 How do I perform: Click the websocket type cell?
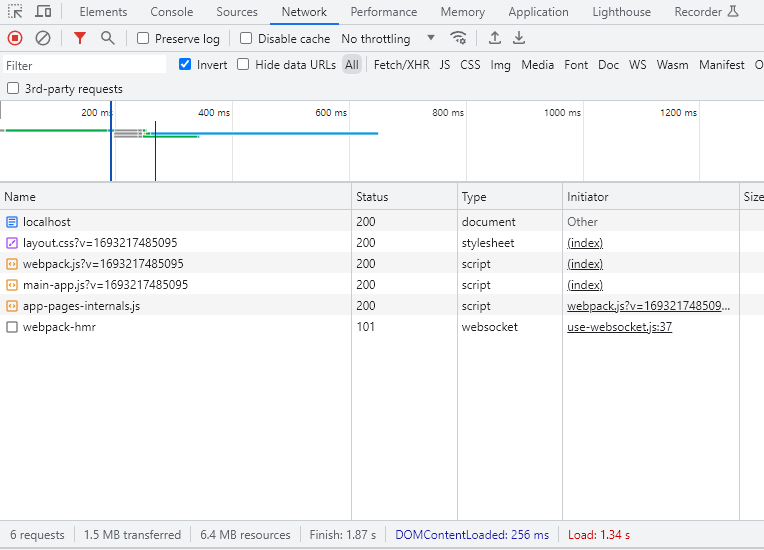click(489, 326)
